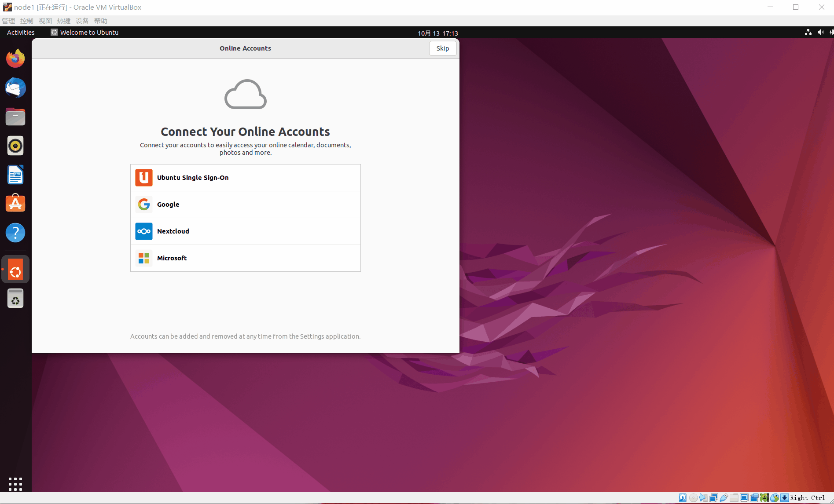
Task: Open the Help application
Action: click(15, 233)
